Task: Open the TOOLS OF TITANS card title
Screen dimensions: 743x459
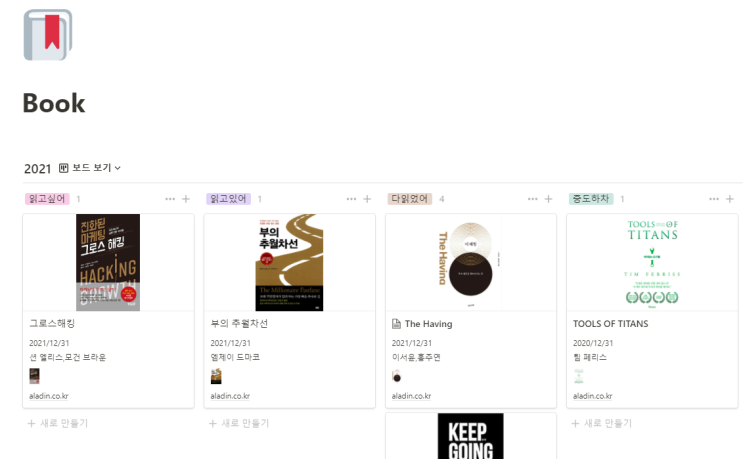Action: pyautogui.click(x=610, y=324)
